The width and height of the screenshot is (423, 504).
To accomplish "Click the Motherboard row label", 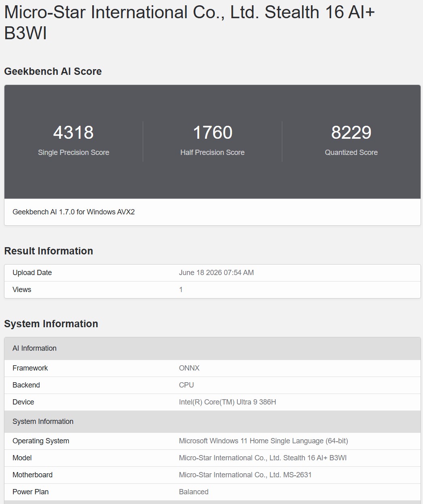I will (x=32, y=475).
